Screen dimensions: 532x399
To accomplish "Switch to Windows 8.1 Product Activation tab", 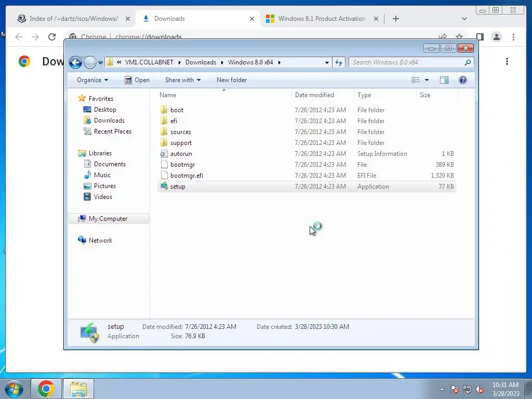I will [x=322, y=19].
